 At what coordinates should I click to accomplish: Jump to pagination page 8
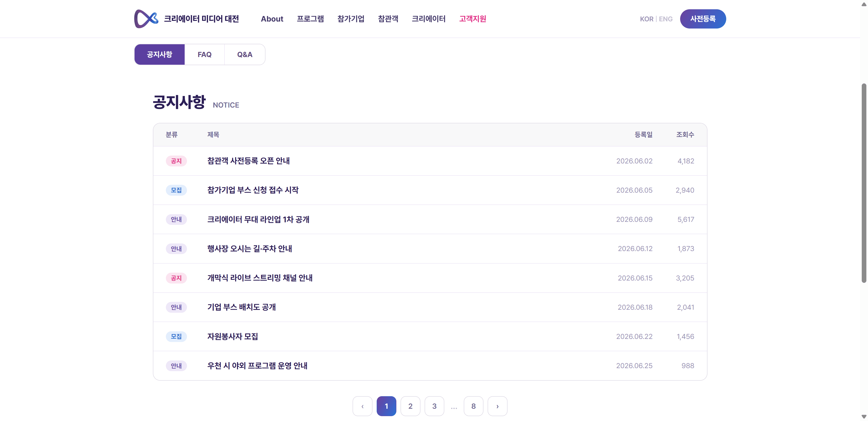473,406
